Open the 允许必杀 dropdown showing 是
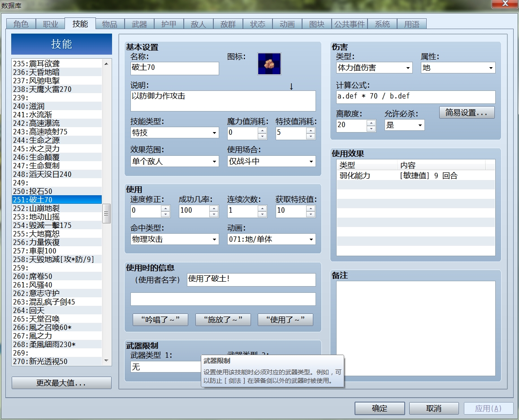Screen dimensions: 519x420 pyautogui.click(x=404, y=125)
